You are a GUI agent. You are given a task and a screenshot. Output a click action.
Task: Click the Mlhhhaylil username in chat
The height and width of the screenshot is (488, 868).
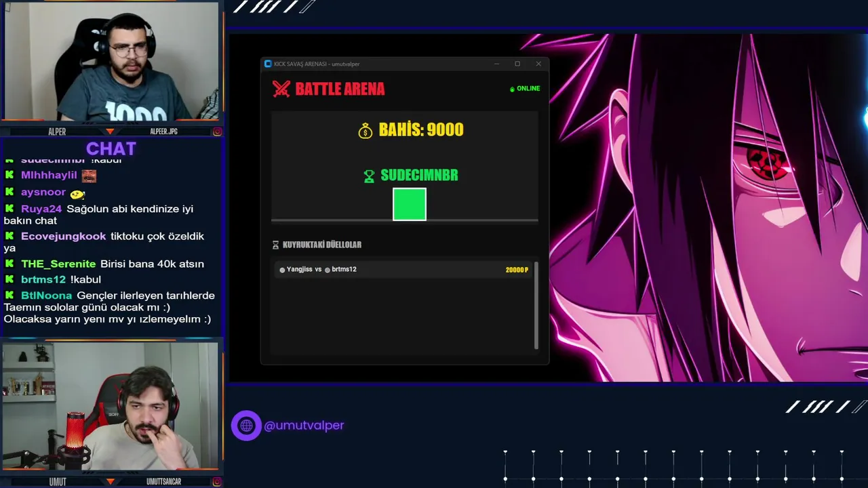(x=49, y=176)
